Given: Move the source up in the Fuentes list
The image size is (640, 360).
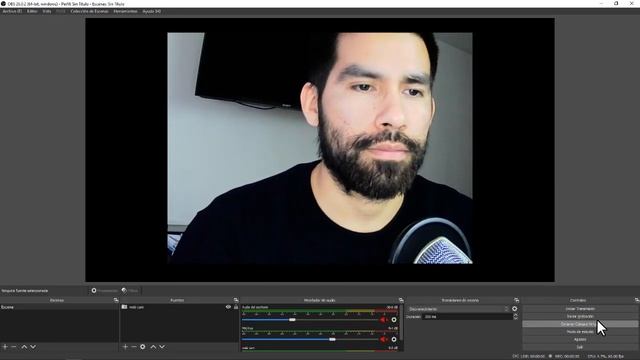Looking at the screenshot, I should (153, 347).
